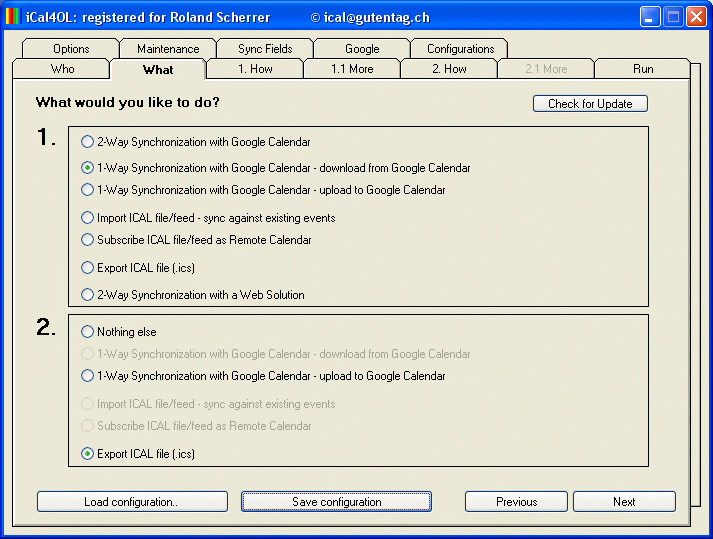Open the Options tab
The width and height of the screenshot is (713, 539).
click(x=71, y=49)
